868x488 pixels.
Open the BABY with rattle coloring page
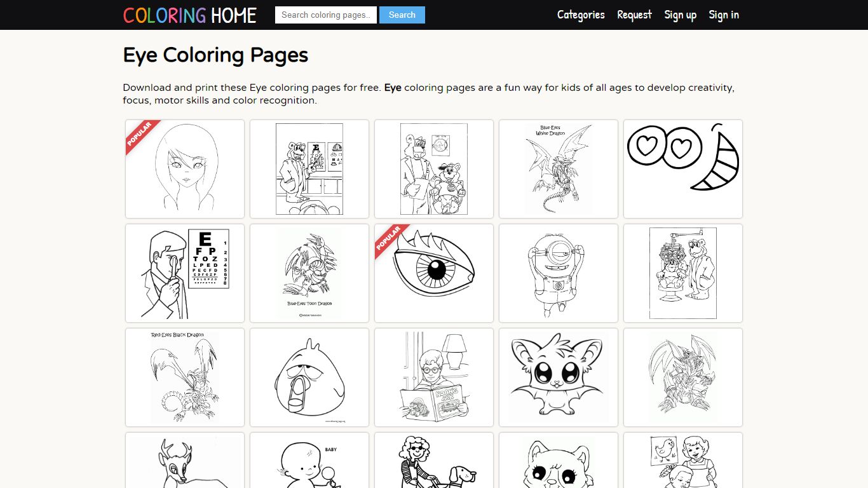309,461
